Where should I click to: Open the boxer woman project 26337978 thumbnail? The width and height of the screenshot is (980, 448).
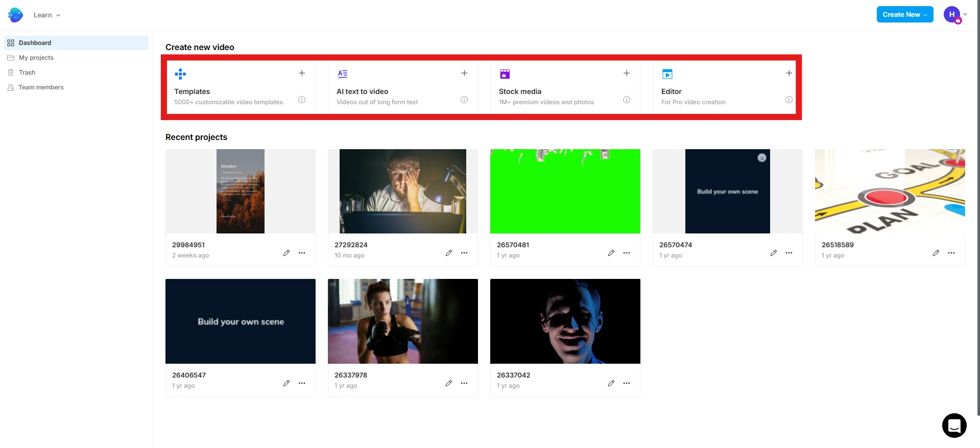(403, 321)
